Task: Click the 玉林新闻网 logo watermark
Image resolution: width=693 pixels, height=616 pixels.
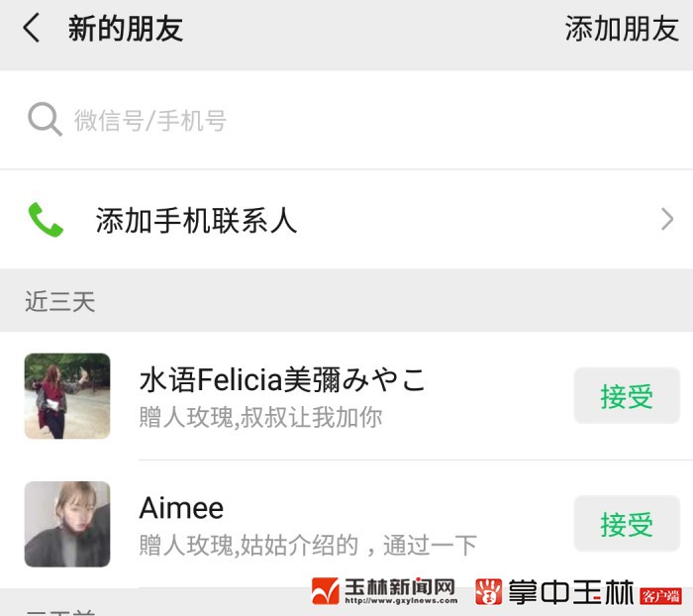Action: (384, 592)
